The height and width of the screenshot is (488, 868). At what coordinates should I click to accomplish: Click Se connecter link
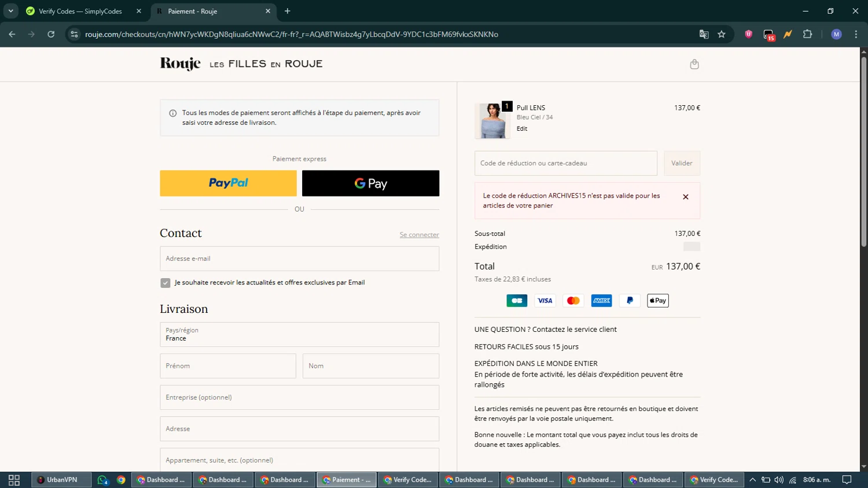(419, 235)
